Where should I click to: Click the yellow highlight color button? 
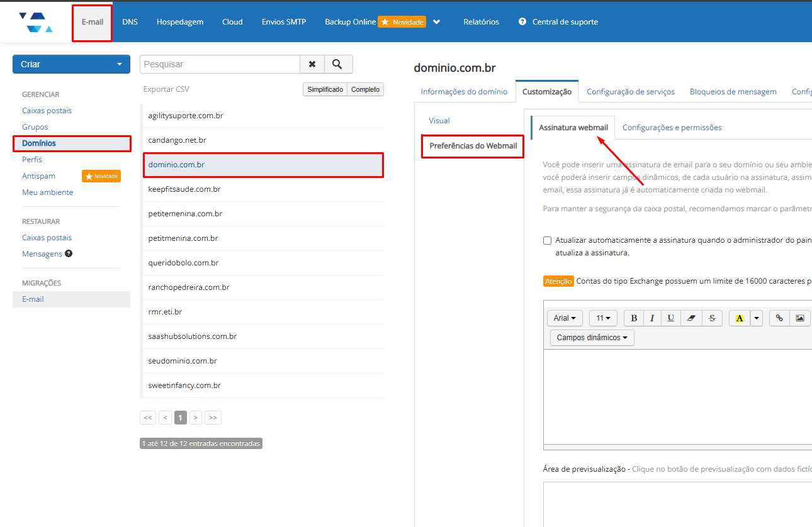tap(739, 318)
